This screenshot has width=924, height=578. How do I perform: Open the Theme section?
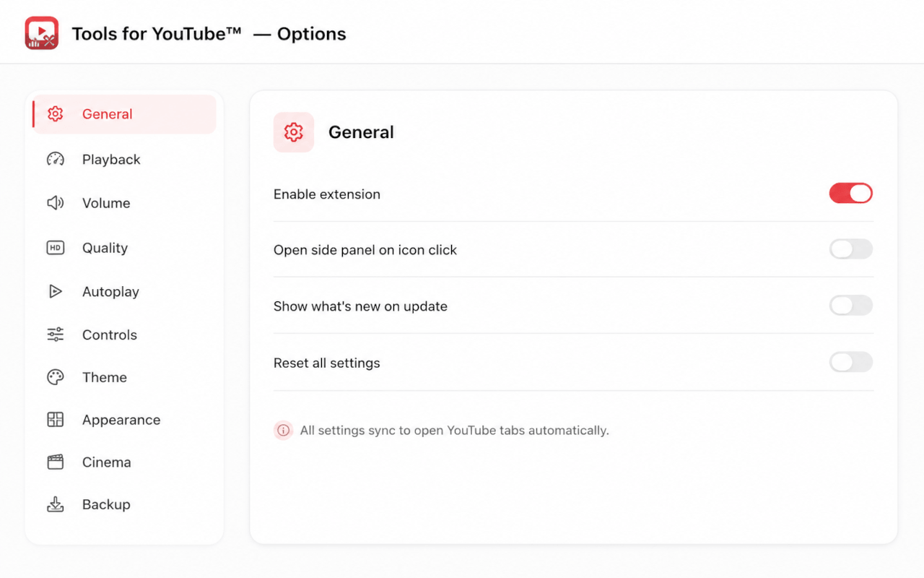click(124, 377)
